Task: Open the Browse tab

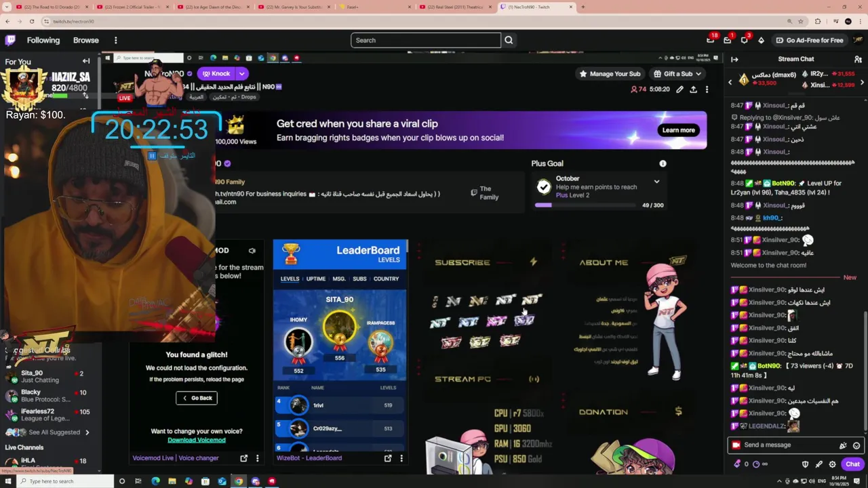Action: click(x=86, y=40)
